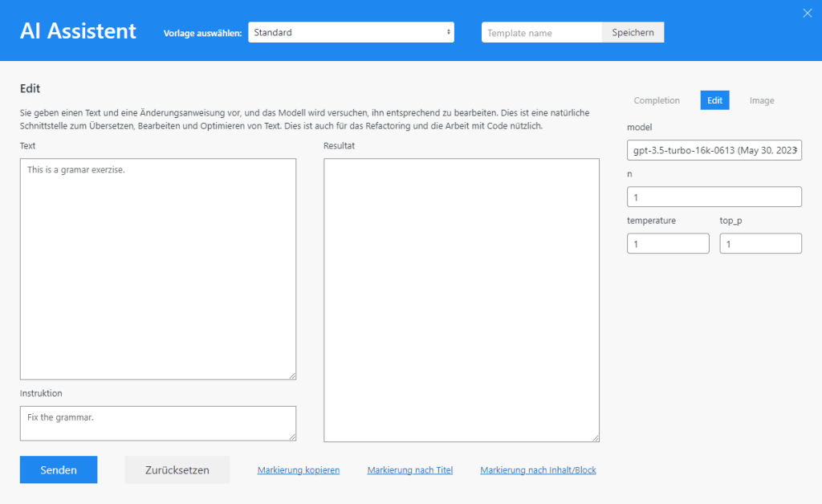Open the Image tab
The width and height of the screenshot is (822, 504).
coord(762,100)
